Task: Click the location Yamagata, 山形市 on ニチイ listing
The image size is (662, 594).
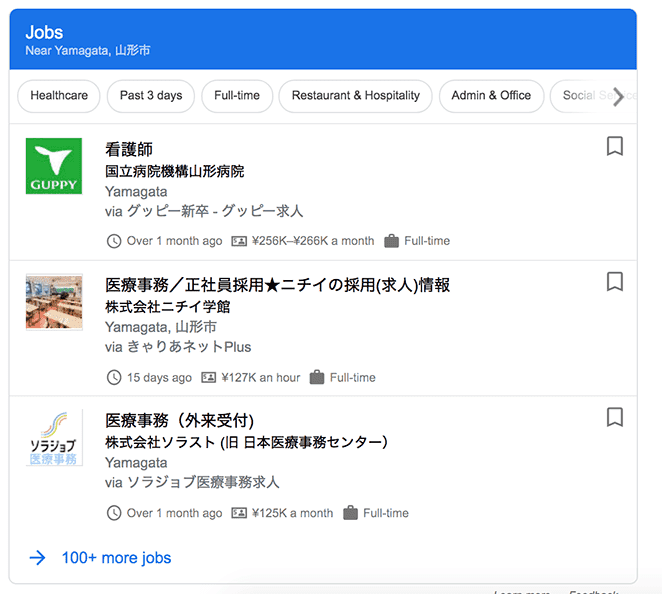Action: click(160, 327)
